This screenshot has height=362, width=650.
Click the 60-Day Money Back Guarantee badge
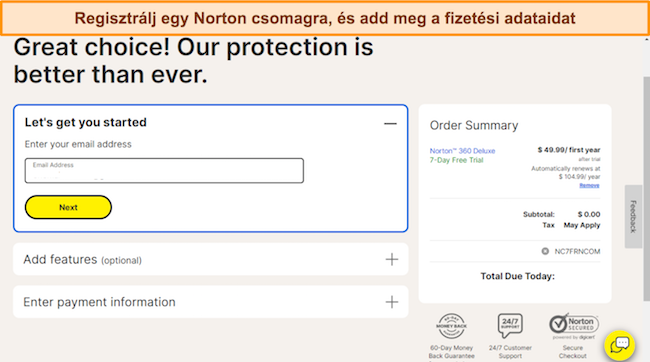[x=451, y=326]
